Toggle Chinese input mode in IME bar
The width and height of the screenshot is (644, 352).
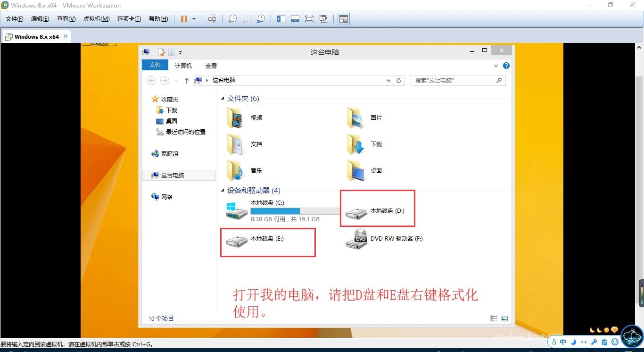pyautogui.click(x=563, y=342)
